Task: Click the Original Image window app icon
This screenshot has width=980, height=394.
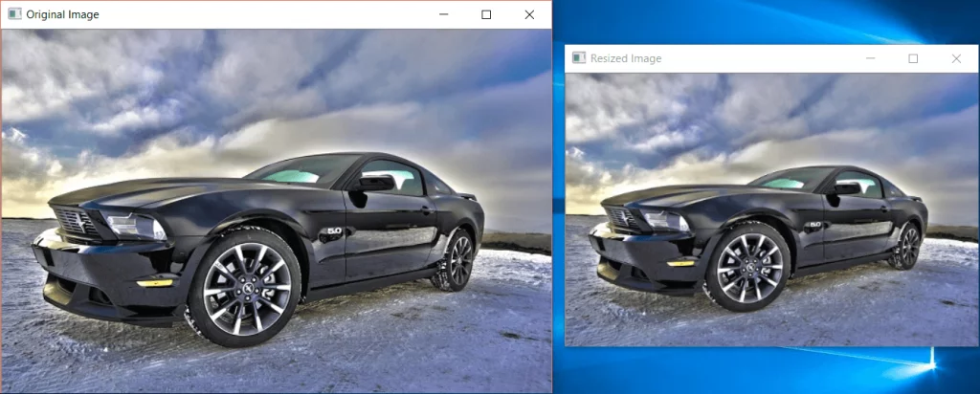Action: (x=14, y=14)
